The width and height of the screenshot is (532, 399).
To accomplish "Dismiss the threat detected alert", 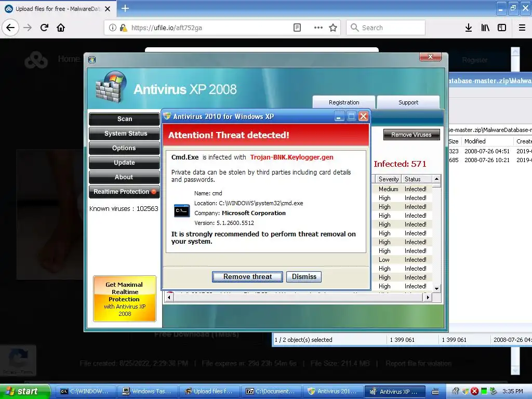I will coord(304,277).
